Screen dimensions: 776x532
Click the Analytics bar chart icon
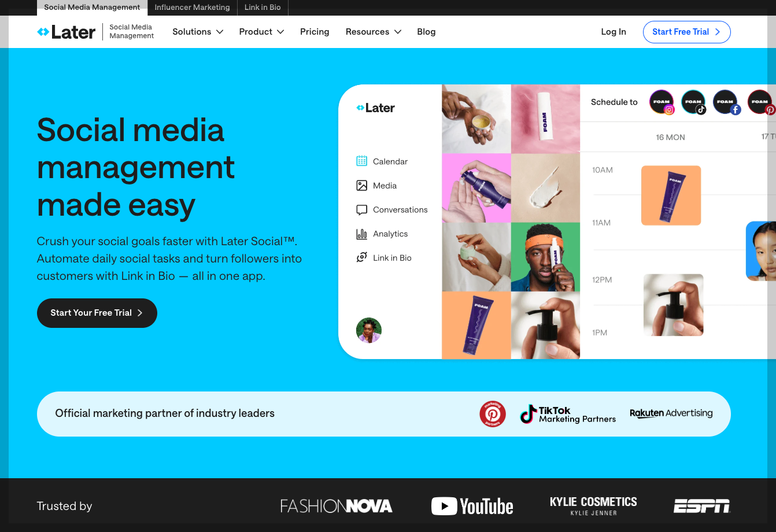click(x=362, y=234)
